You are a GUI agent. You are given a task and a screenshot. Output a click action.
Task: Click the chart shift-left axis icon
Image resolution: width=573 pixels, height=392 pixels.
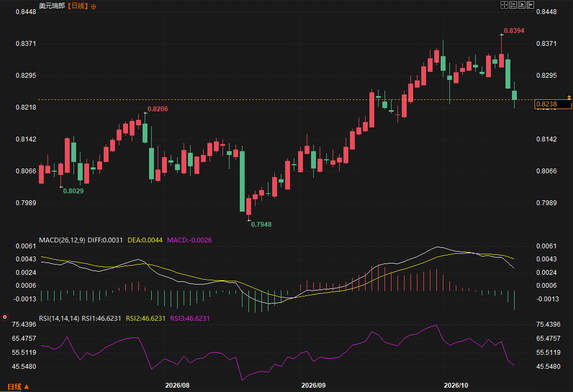[513, 5]
